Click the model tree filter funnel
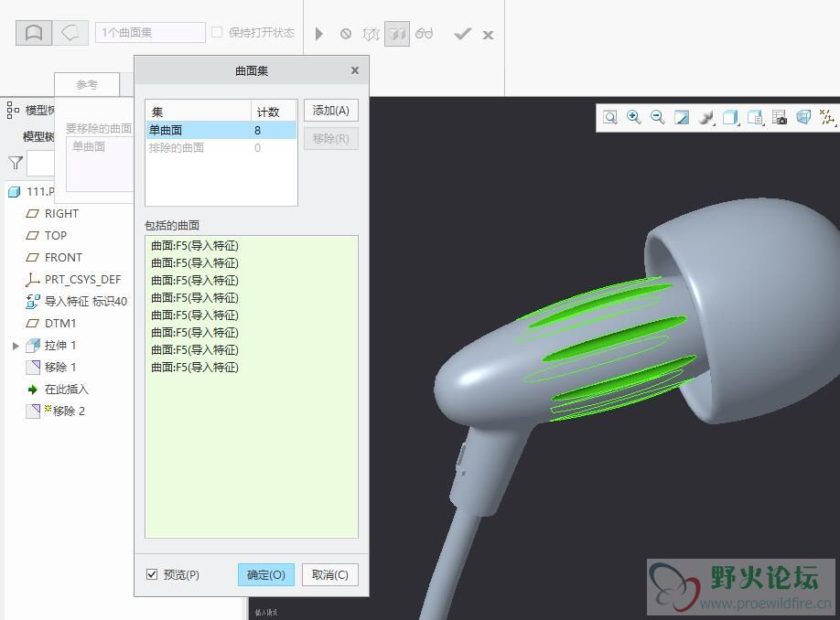 (x=16, y=163)
